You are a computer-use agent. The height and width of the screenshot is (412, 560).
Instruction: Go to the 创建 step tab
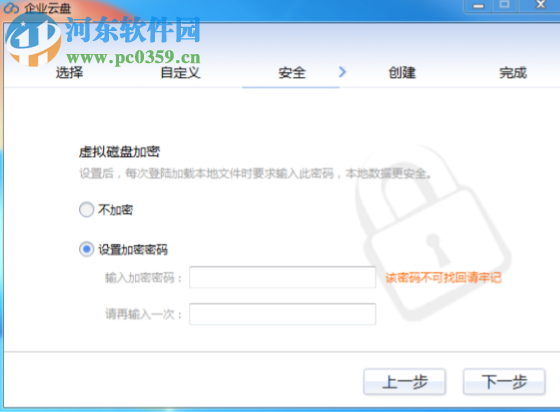tap(402, 73)
